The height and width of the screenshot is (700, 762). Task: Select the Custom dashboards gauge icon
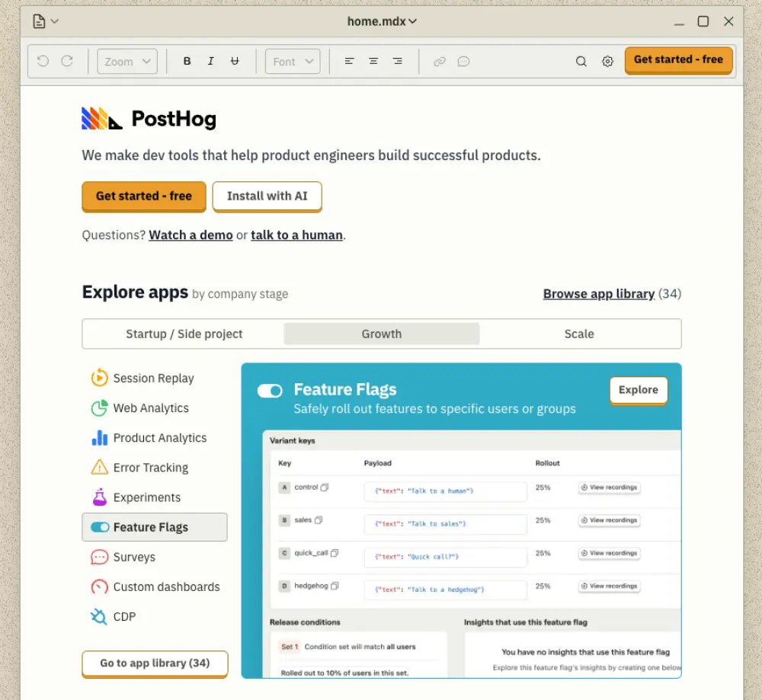coord(99,587)
